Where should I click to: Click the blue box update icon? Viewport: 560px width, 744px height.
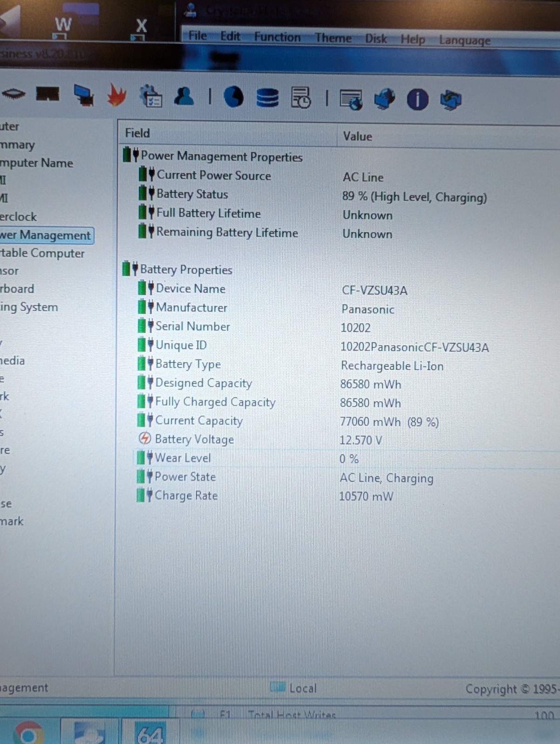450,100
